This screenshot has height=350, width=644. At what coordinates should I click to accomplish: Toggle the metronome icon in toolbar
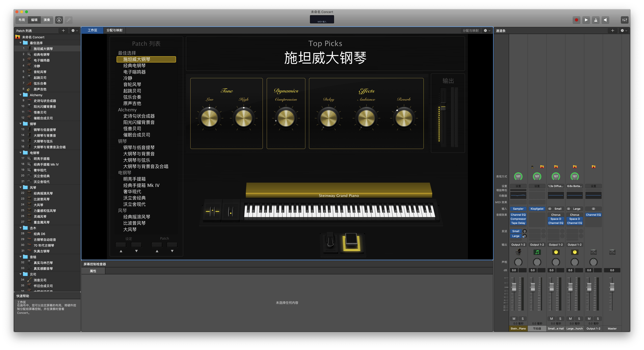point(596,20)
